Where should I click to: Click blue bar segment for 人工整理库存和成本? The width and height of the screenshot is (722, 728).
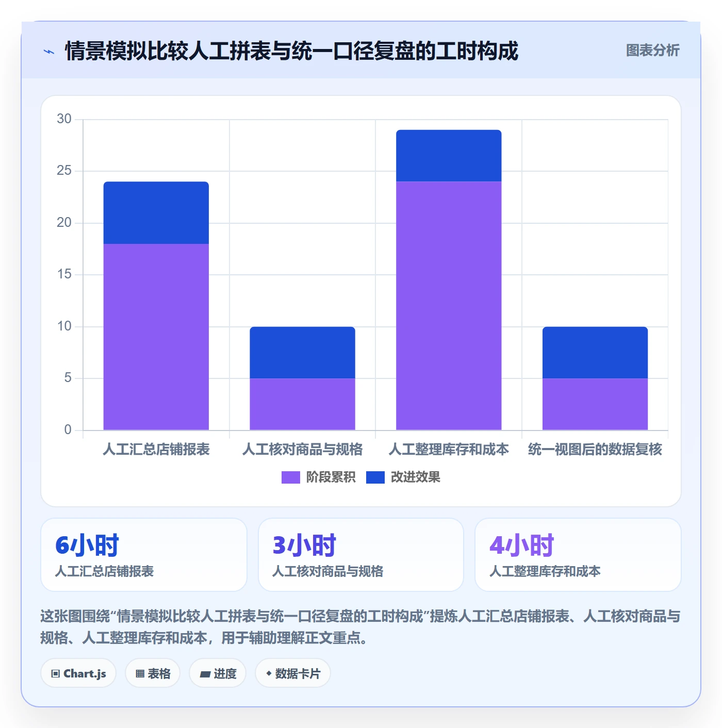tap(449, 156)
